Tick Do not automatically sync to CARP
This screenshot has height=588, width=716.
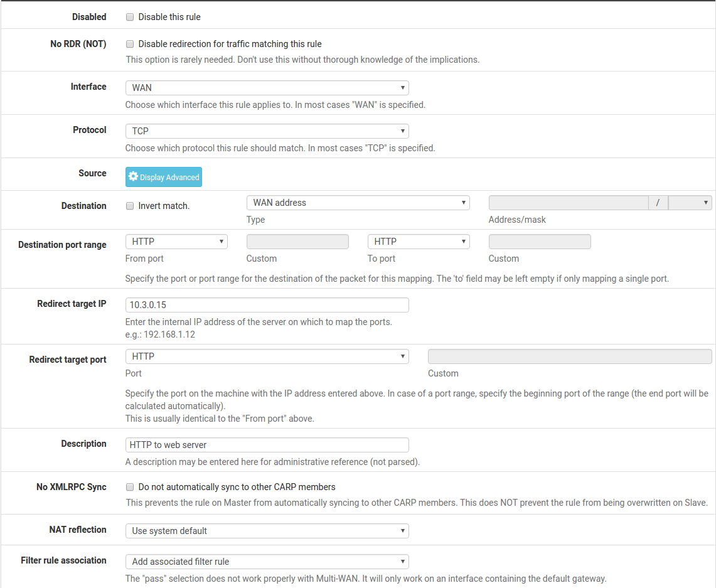click(x=130, y=487)
